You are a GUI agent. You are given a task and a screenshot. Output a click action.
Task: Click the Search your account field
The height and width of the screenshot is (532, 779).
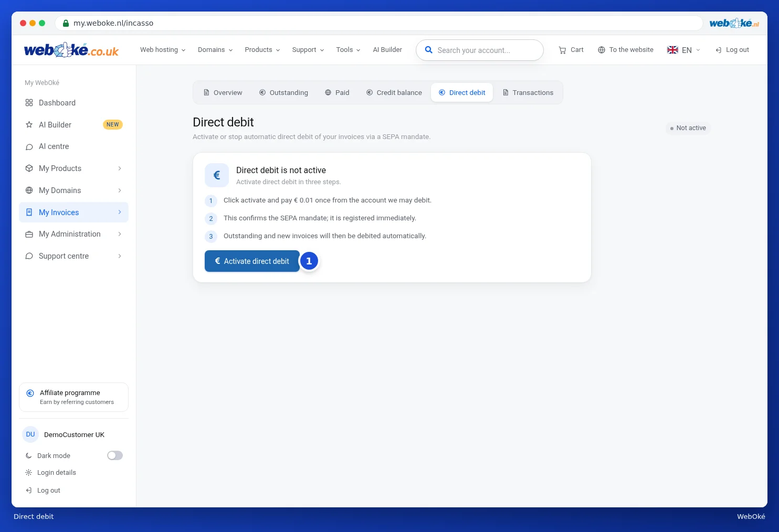pyautogui.click(x=480, y=50)
